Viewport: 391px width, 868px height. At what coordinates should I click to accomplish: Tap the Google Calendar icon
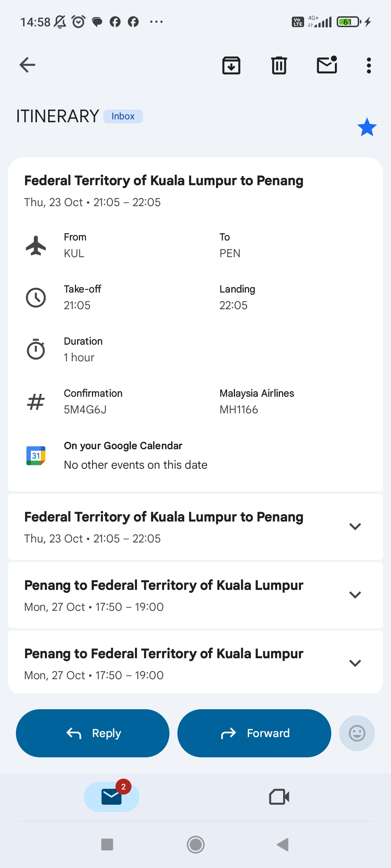click(36, 455)
